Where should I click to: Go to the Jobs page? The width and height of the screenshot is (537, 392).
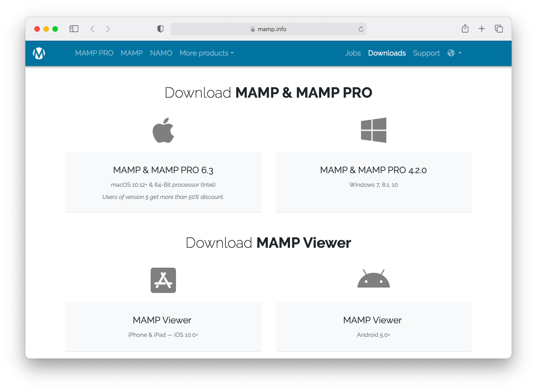point(353,53)
